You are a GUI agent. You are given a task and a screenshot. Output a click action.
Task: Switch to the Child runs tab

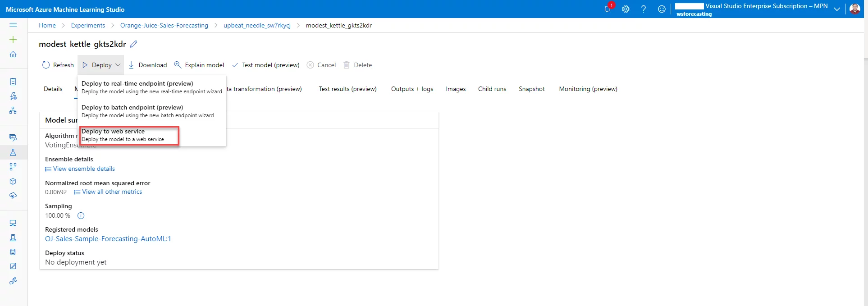click(x=492, y=89)
